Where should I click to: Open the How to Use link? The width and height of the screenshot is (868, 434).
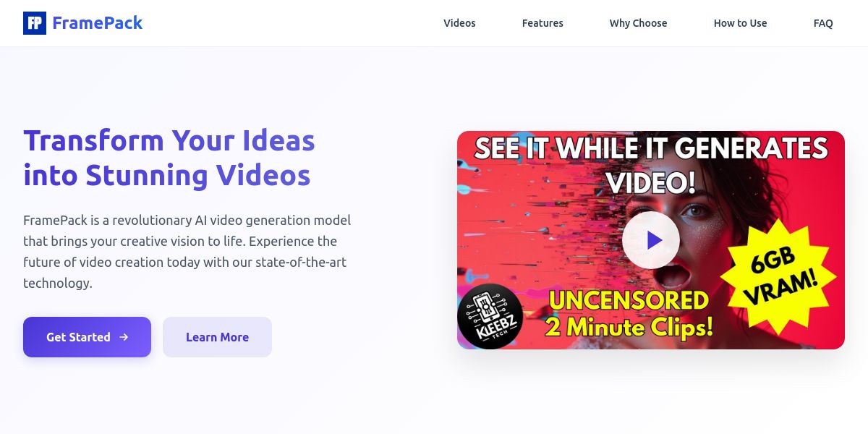point(740,23)
